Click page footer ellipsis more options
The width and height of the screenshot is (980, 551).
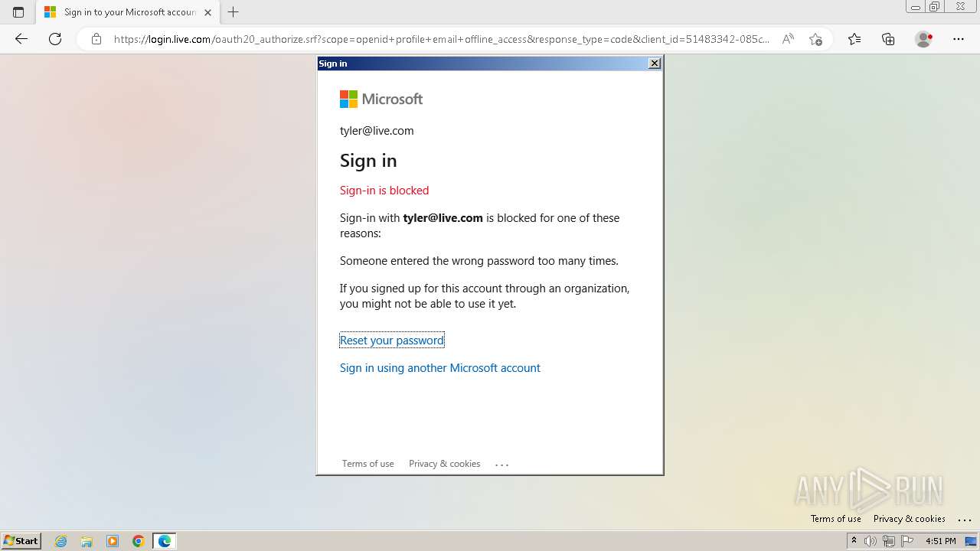coord(965,520)
